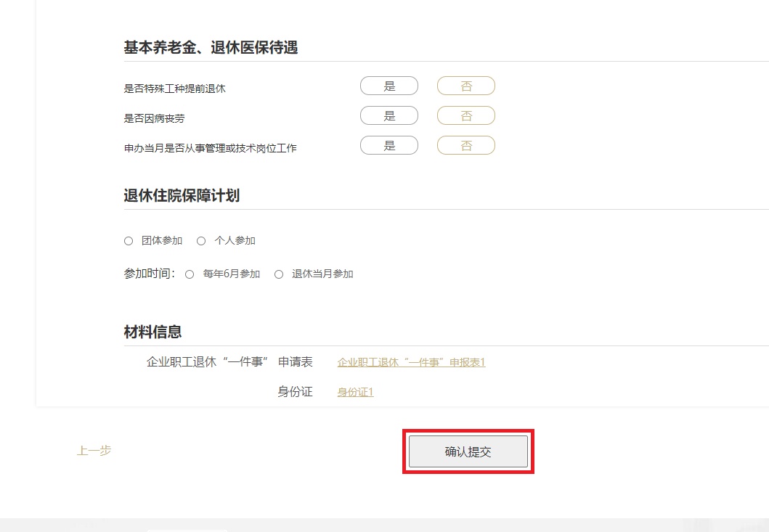This screenshot has width=769, height=532.
Task: Click the 企业职工退休“一件事”申请表 material label
Action: pyautogui.click(x=229, y=361)
